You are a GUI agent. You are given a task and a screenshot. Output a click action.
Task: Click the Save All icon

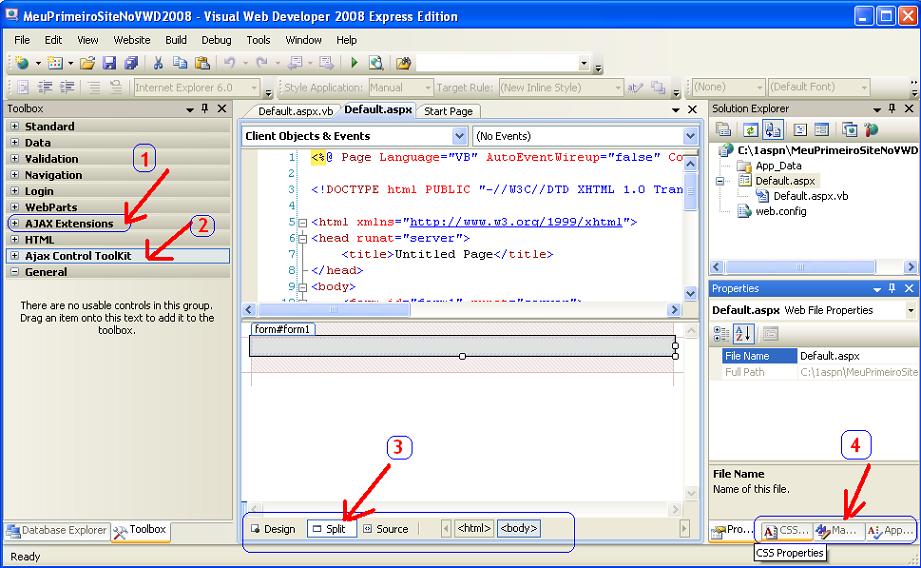132,63
